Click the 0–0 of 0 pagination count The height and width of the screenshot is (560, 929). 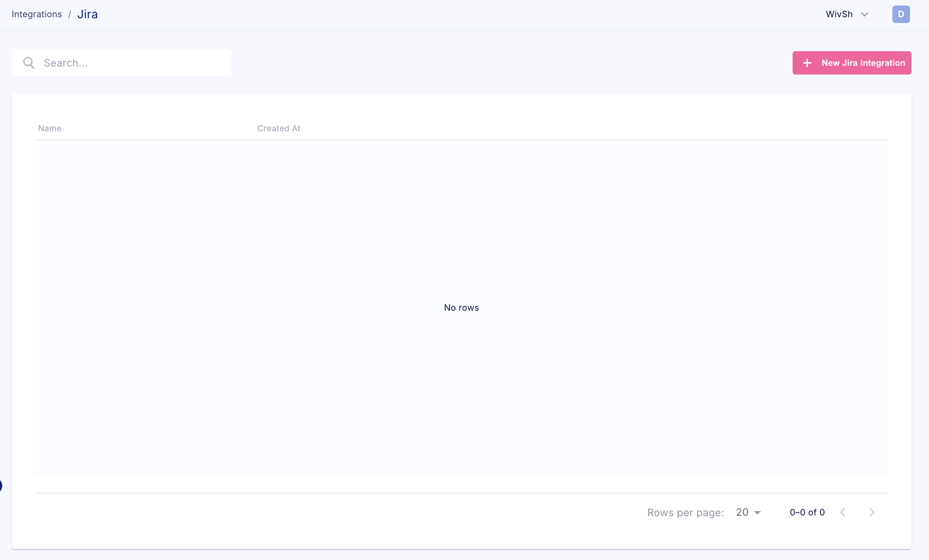click(x=807, y=512)
